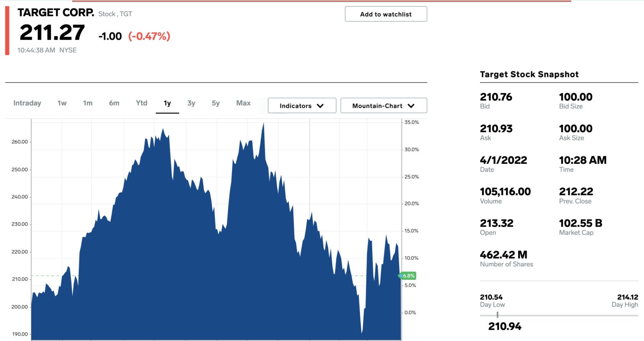Select the 1y chart range tab
The height and width of the screenshot is (341, 644).
click(167, 103)
